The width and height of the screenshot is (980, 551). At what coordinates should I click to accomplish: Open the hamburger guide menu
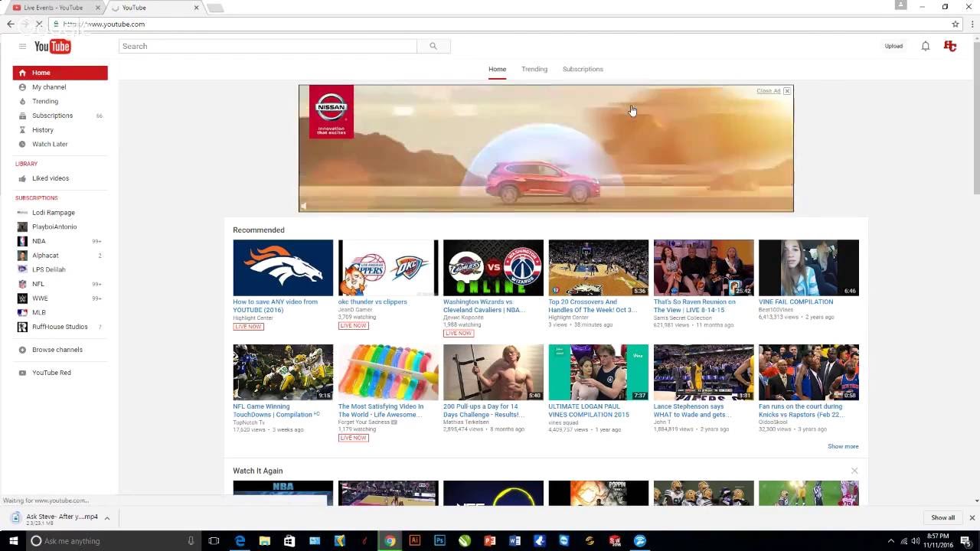click(x=22, y=47)
